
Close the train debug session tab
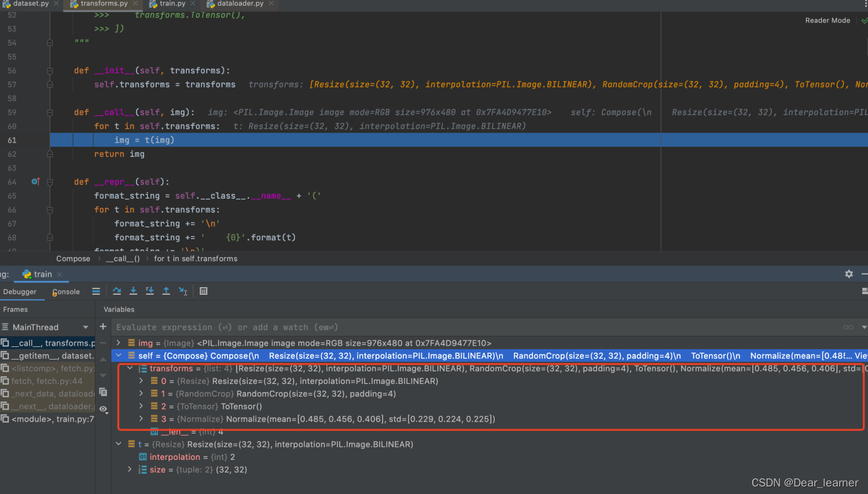60,275
